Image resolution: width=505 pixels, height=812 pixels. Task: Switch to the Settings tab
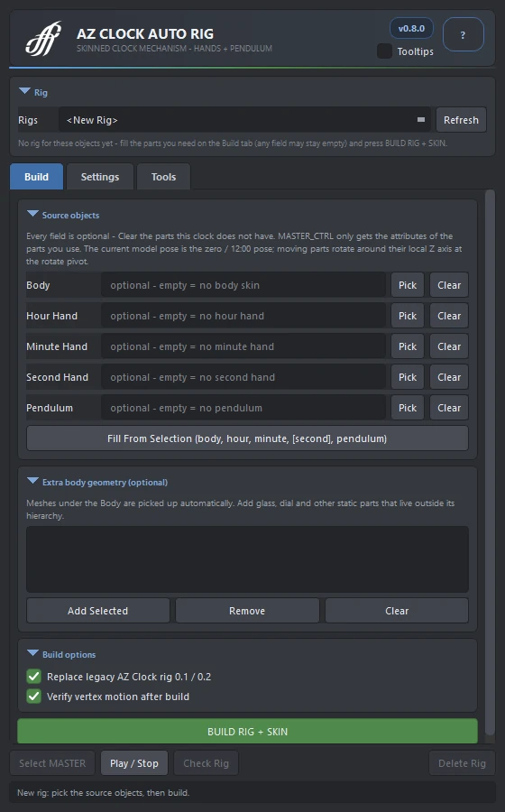coord(100,177)
